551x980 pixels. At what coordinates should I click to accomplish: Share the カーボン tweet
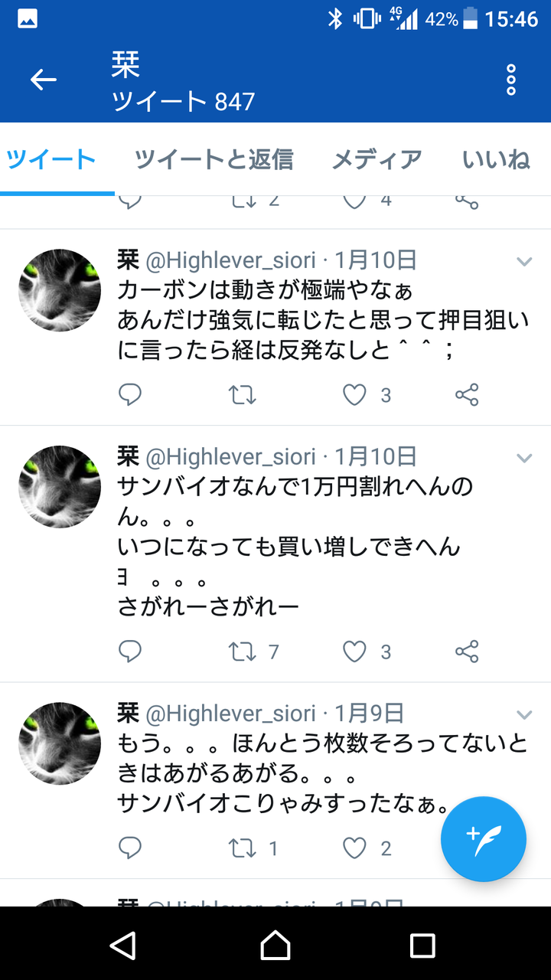[x=467, y=395]
